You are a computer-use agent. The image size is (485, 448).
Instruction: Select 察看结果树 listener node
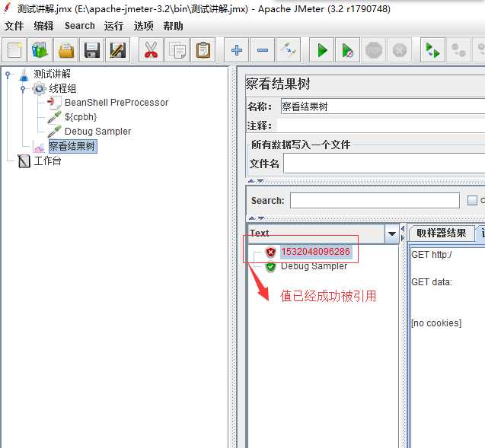pyautogui.click(x=72, y=146)
